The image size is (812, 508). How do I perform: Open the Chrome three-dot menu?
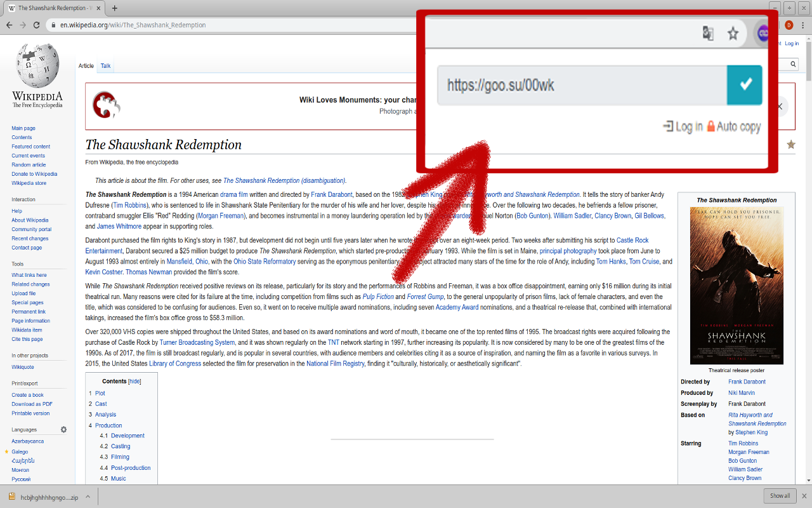coord(803,25)
